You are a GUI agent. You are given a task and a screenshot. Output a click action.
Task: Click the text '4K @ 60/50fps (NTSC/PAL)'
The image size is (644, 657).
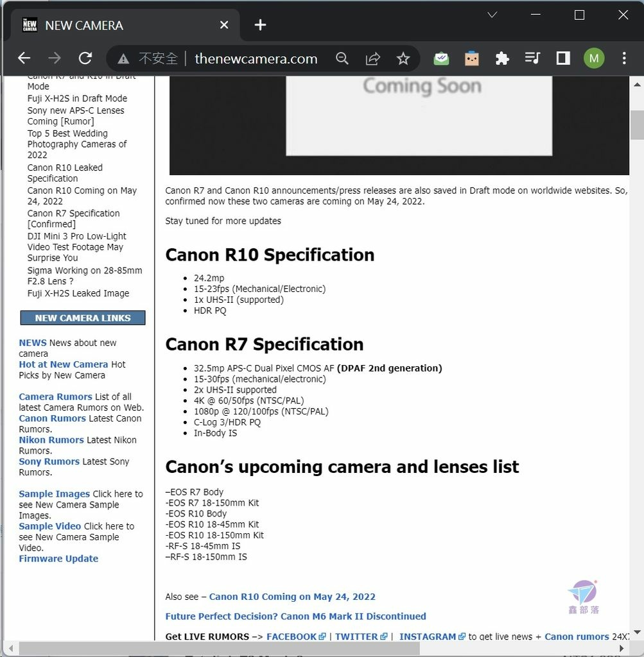[x=248, y=400]
